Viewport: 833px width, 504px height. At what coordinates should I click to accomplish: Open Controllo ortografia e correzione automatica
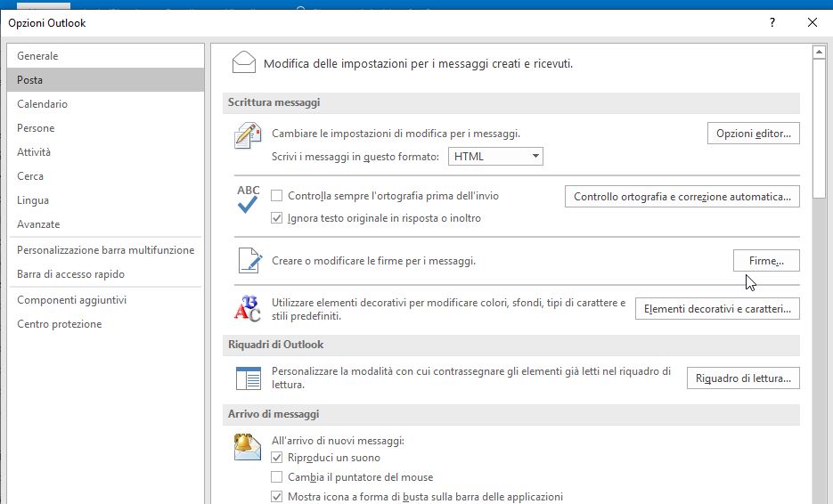pyautogui.click(x=682, y=197)
